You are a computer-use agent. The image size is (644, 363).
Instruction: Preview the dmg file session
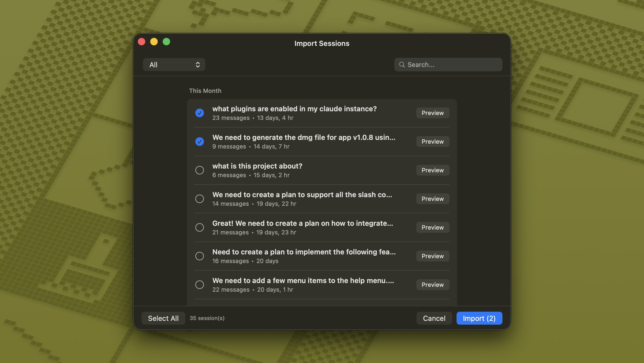pyautogui.click(x=432, y=141)
